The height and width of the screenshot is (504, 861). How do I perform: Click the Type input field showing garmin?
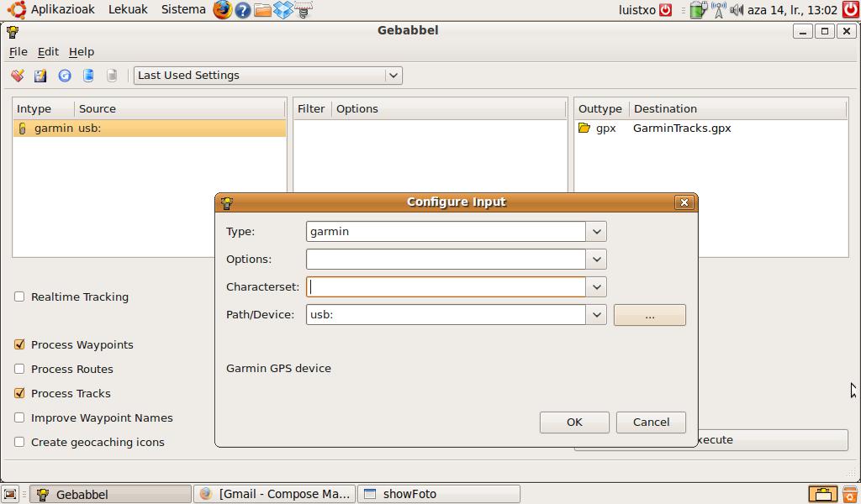pyautogui.click(x=446, y=232)
